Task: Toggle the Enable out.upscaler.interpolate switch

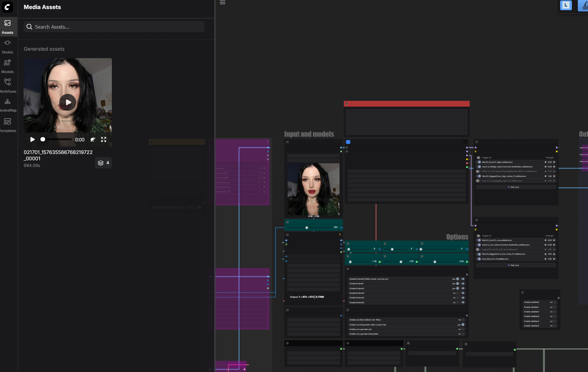Action: tap(463, 334)
